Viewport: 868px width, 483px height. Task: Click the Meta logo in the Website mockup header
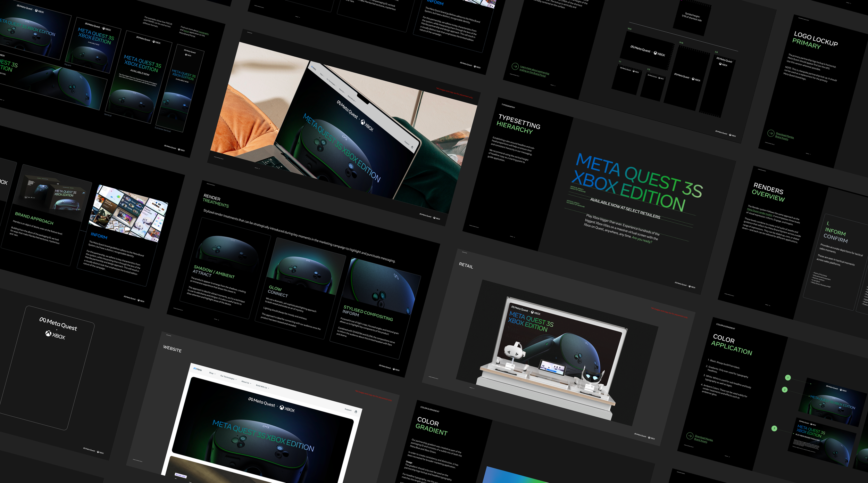(198, 369)
